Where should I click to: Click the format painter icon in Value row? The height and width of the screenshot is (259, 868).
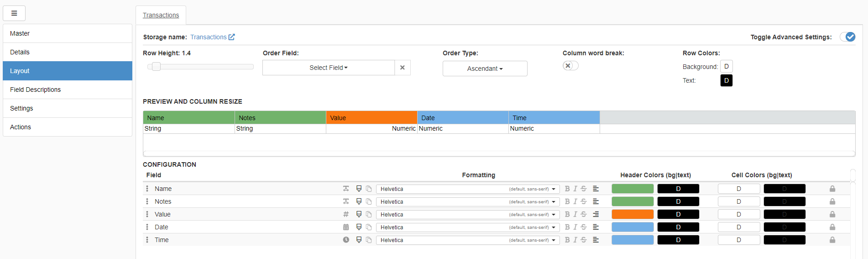click(359, 214)
